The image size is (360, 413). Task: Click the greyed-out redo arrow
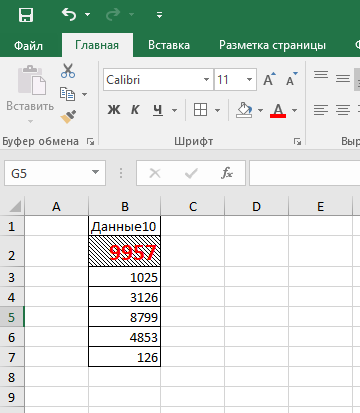tap(113, 15)
